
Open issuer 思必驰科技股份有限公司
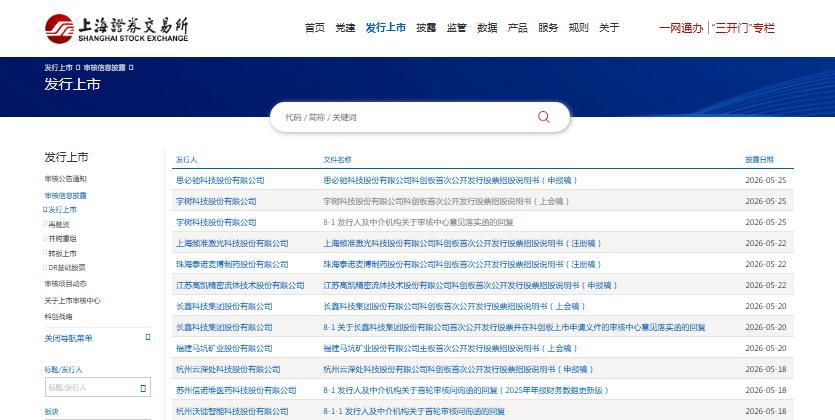pos(220,180)
